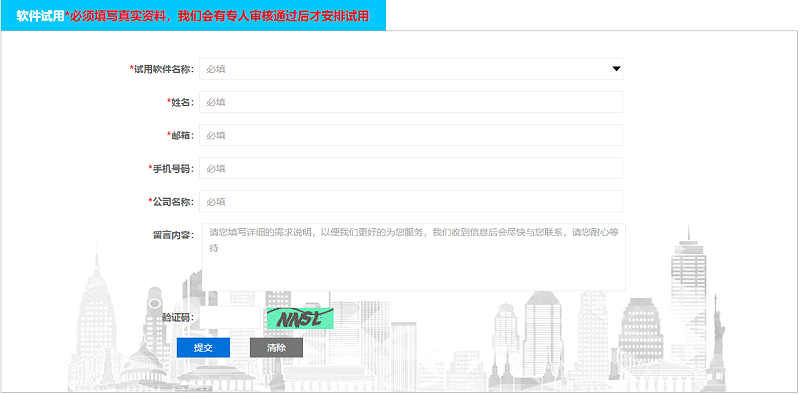Click the 邮箱 label text
This screenshot has width=800, height=394.
coord(181,136)
